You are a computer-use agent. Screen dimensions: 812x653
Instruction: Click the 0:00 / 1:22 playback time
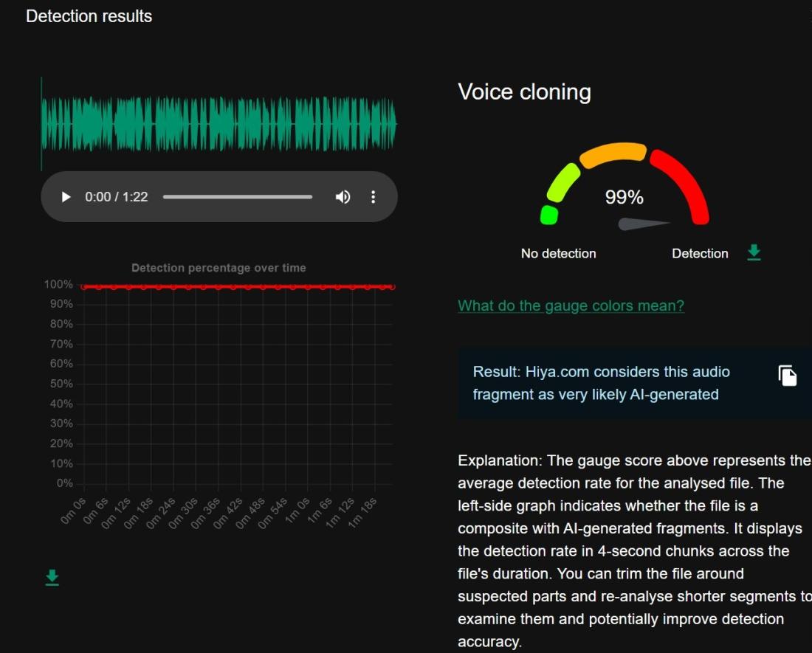pyautogui.click(x=117, y=197)
